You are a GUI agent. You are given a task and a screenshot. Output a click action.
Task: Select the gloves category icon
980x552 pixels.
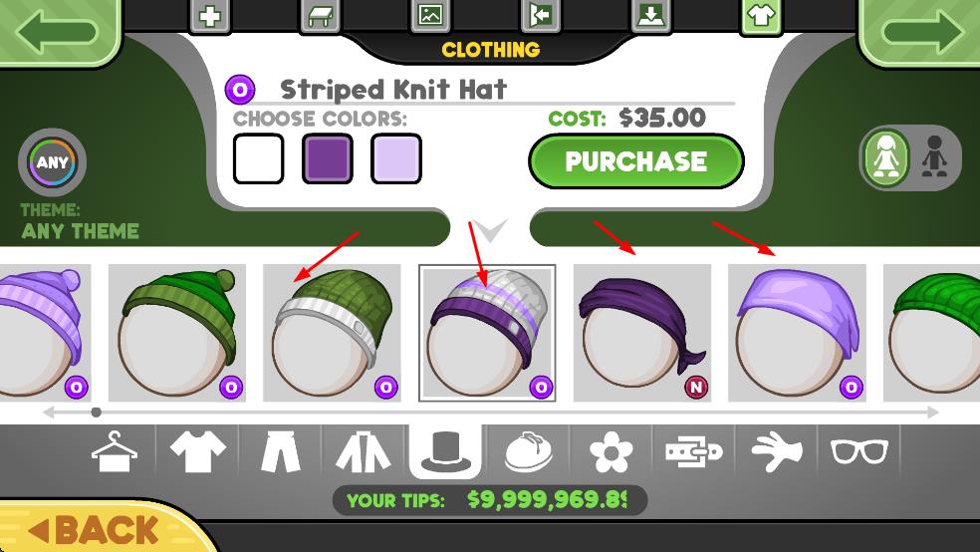[777, 451]
